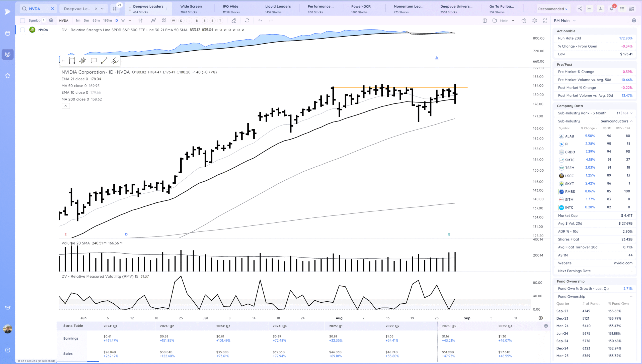Click the undo arrow icon

click(260, 21)
